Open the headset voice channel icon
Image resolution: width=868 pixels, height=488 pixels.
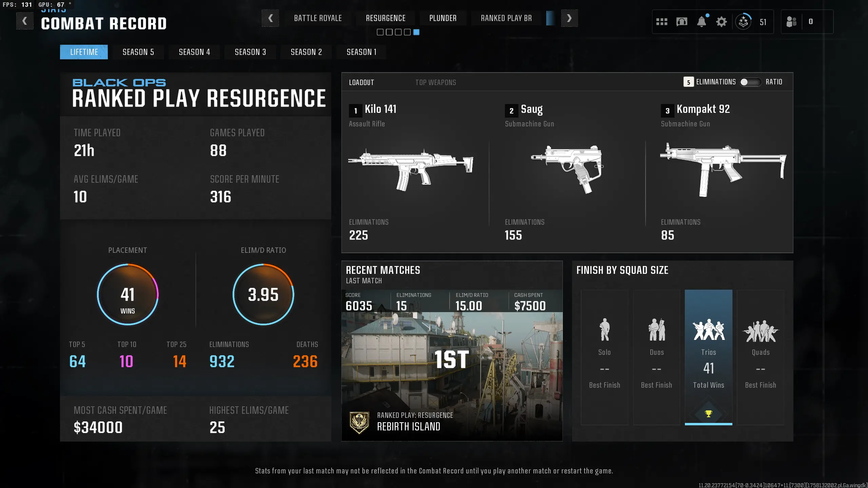click(682, 22)
